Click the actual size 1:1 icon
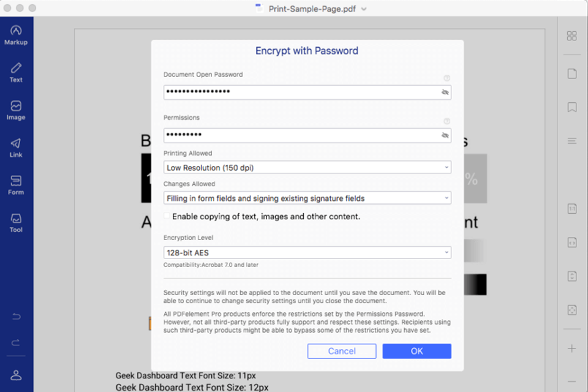This screenshot has height=392, width=588. [x=572, y=209]
